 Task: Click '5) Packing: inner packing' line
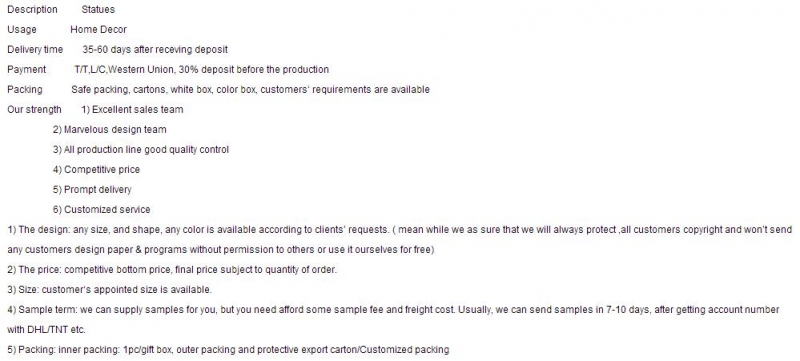click(228, 350)
